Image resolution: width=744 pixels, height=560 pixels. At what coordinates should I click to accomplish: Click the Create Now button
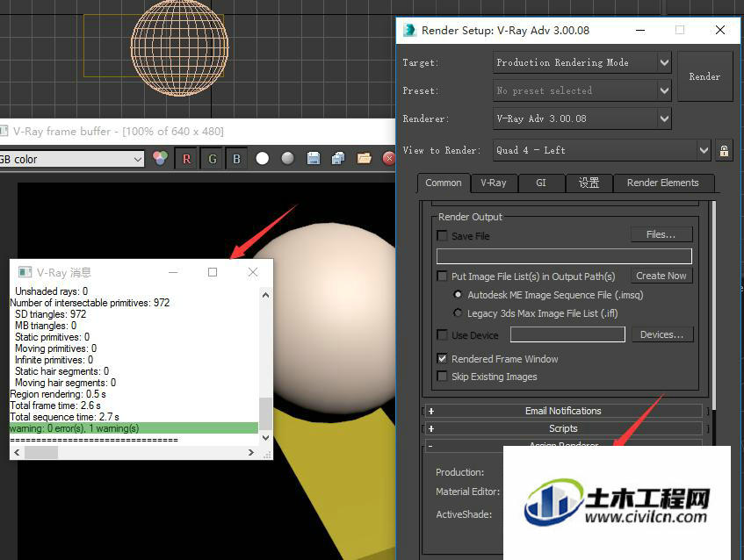[x=661, y=276]
